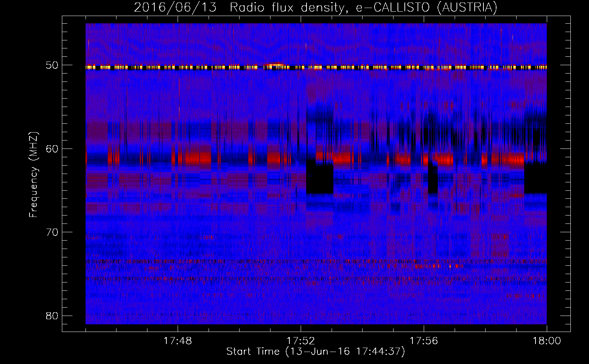Click the 17:56 time tick label

point(424,341)
